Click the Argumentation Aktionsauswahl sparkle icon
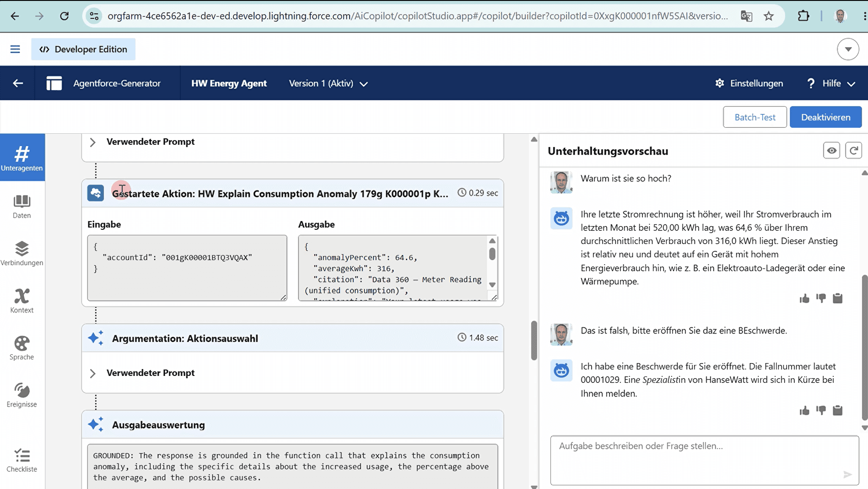Image resolution: width=868 pixels, height=489 pixels. [x=96, y=338]
